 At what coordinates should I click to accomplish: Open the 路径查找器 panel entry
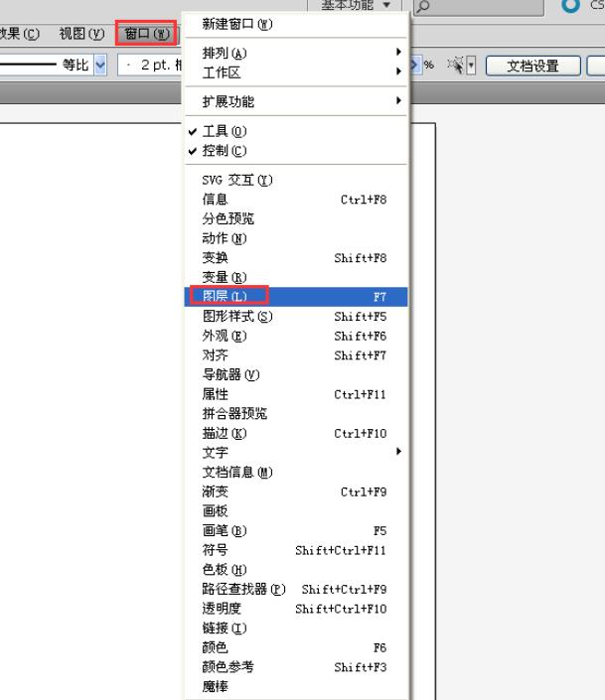(243, 589)
